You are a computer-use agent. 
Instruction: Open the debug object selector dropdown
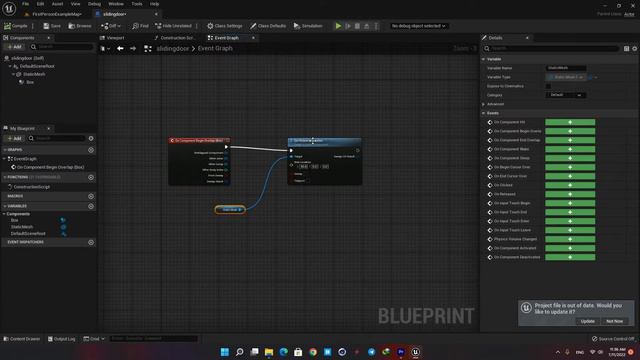418,26
